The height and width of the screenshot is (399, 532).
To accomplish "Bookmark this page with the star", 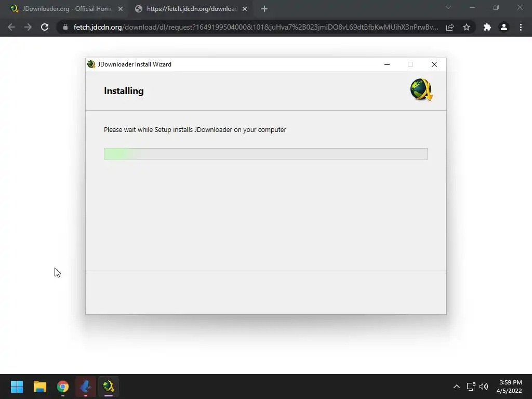I will 467,27.
